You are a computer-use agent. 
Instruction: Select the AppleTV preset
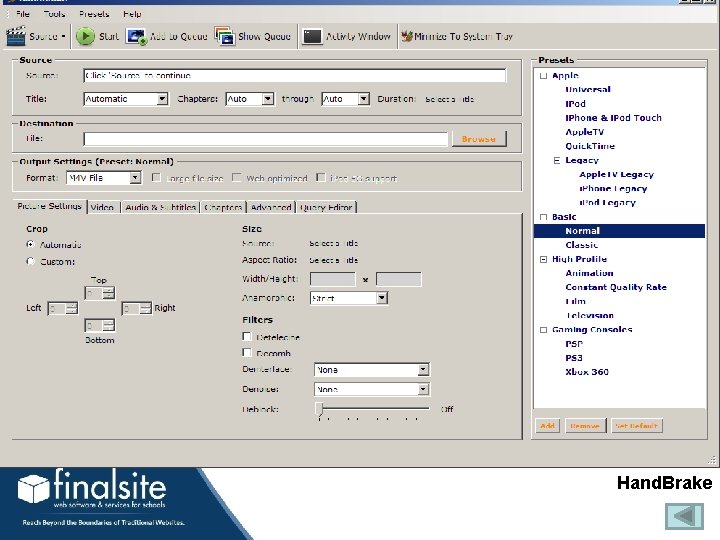point(585,132)
